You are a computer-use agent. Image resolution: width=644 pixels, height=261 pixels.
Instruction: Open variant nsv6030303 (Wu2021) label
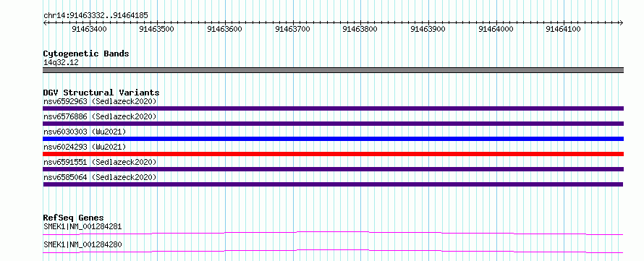tap(85, 132)
